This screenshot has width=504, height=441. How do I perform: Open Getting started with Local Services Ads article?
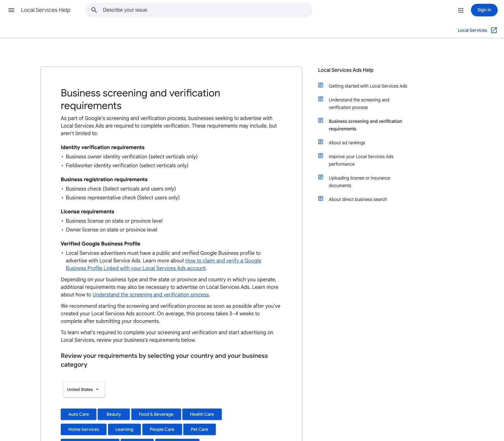pyautogui.click(x=368, y=86)
